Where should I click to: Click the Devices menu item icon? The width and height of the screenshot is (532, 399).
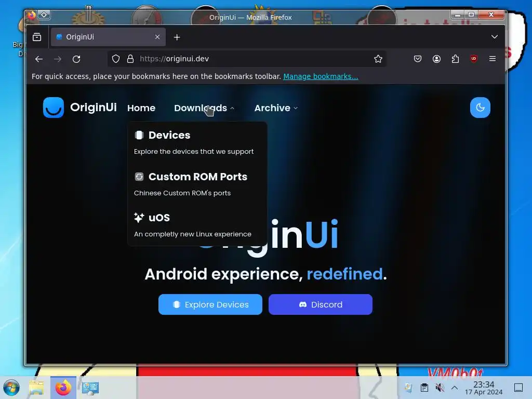point(139,135)
